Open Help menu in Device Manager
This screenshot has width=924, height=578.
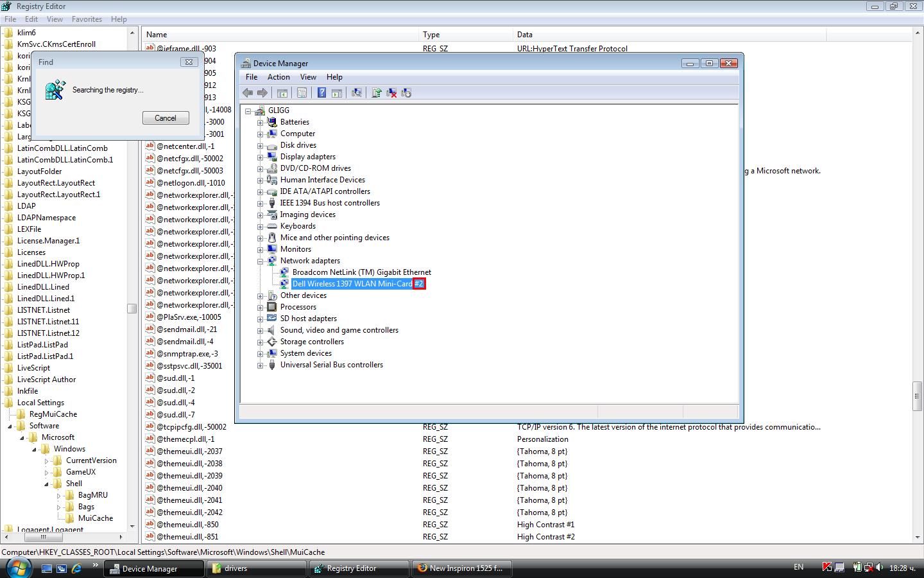pyautogui.click(x=334, y=77)
